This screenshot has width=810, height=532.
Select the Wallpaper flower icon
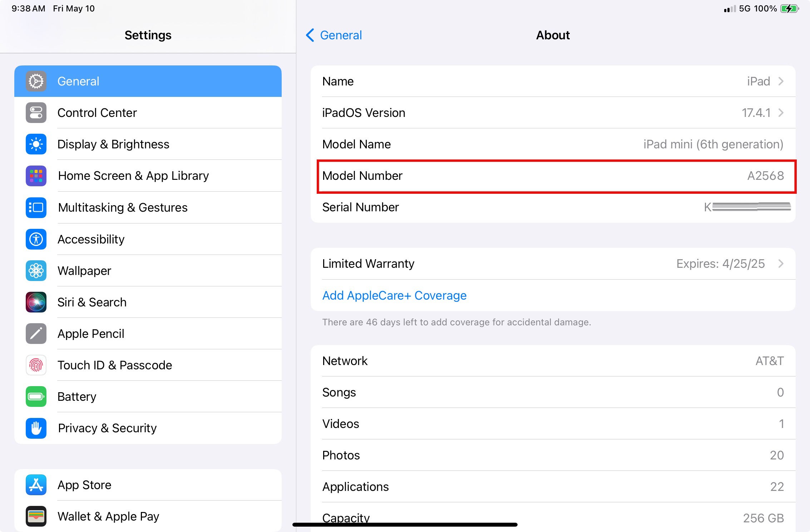pos(36,271)
